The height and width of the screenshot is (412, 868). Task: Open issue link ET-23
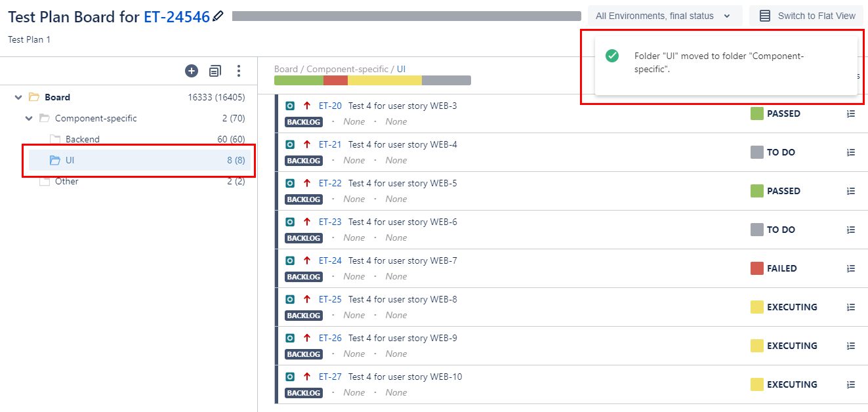(330, 222)
